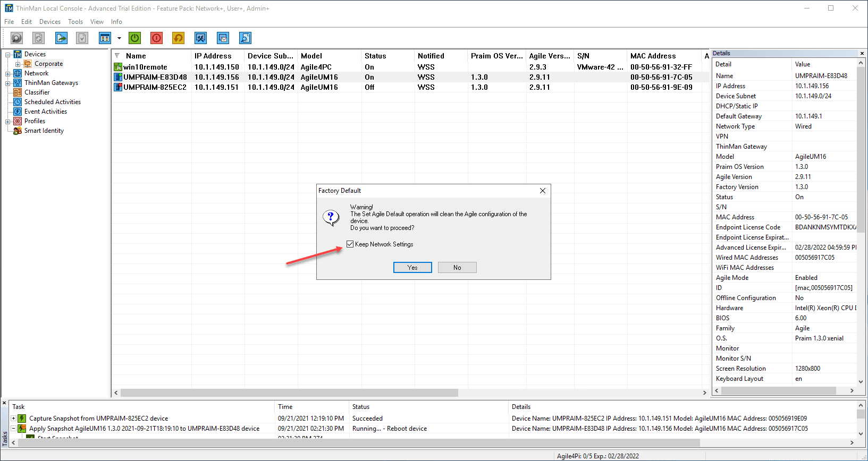The width and height of the screenshot is (868, 461).
Task: Collapse the Devices tree node
Action: coord(8,55)
